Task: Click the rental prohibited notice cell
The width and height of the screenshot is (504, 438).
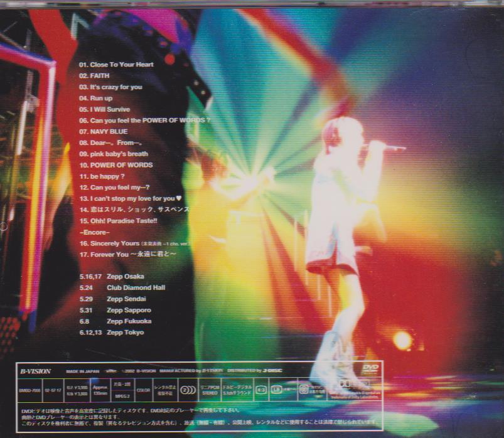Action: coord(165,390)
